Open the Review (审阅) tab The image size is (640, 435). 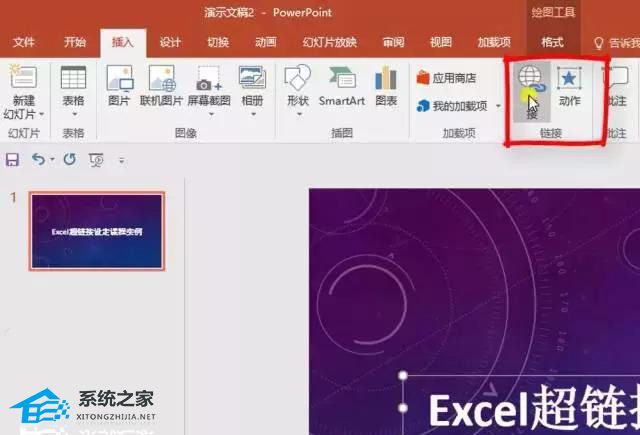click(393, 42)
